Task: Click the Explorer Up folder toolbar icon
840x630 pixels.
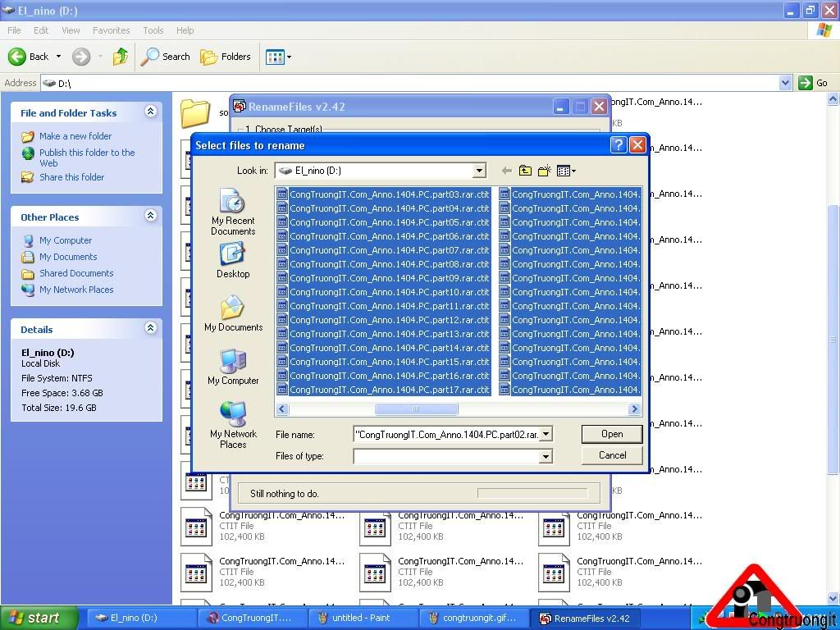Action: pos(121,57)
